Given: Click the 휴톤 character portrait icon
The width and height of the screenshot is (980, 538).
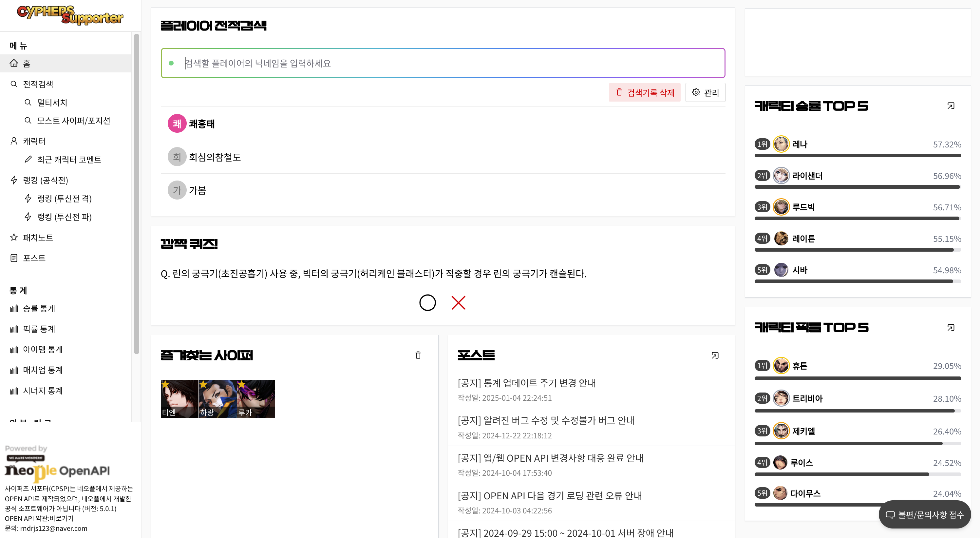Looking at the screenshot, I should tap(781, 366).
